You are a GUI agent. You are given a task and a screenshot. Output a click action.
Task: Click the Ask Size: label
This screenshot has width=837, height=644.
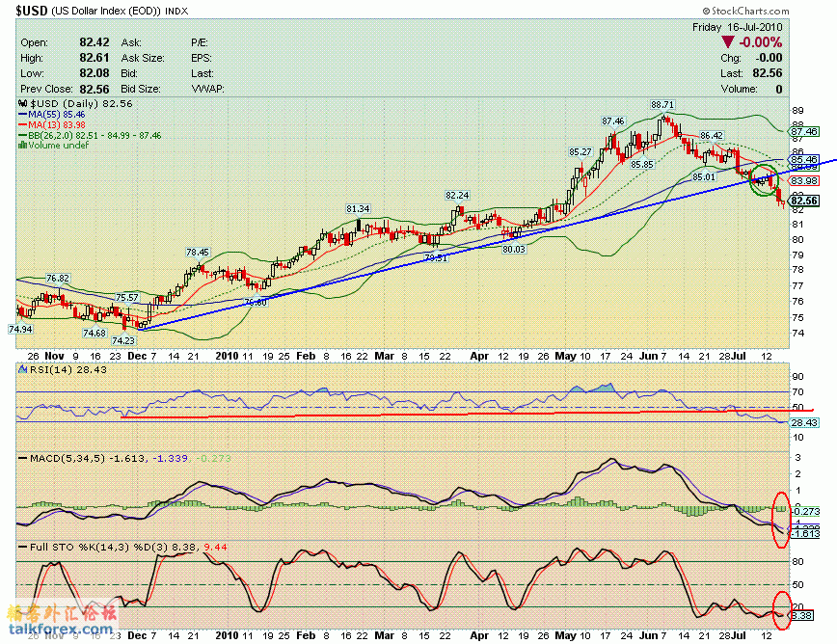click(143, 58)
